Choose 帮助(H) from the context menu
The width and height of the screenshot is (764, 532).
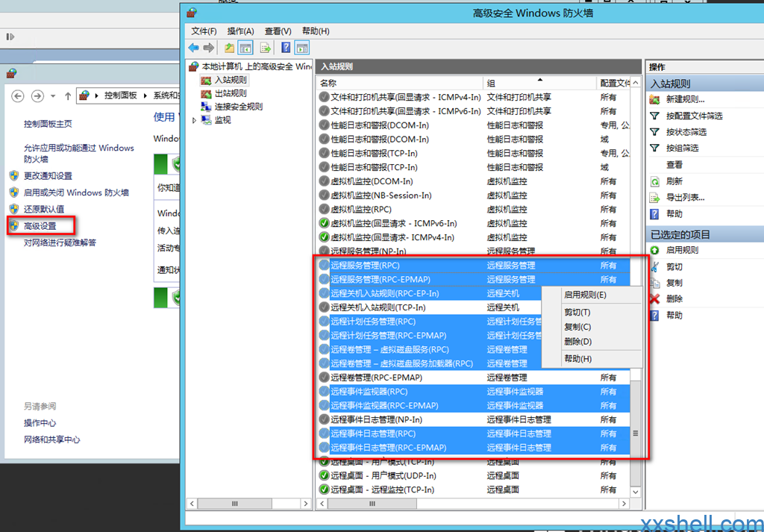point(592,359)
